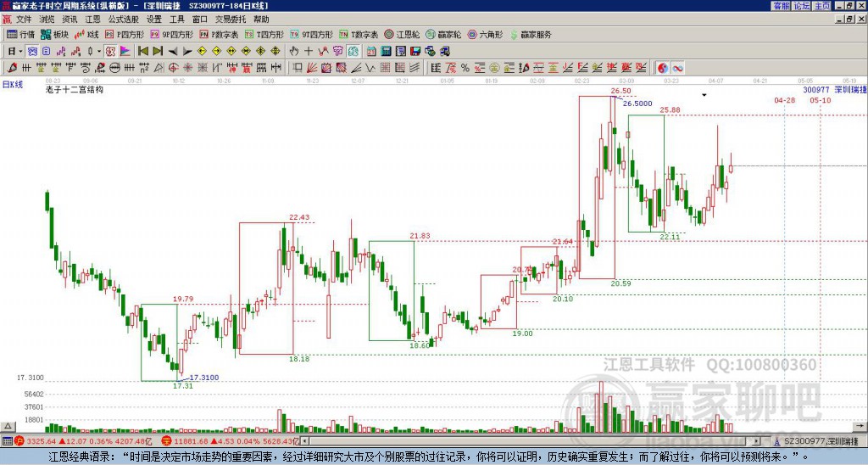
Task: Open the 9P四方形 square tool
Action: point(171,34)
